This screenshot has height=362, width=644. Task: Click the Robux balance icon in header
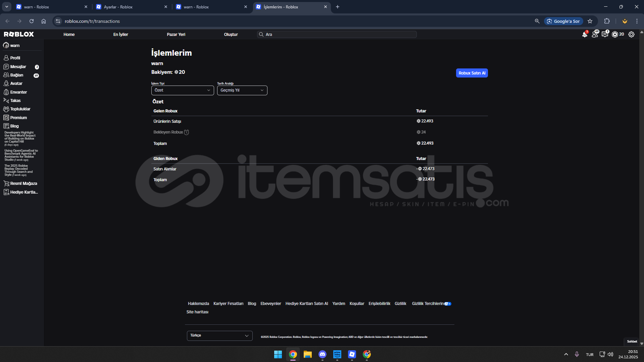[x=615, y=35]
